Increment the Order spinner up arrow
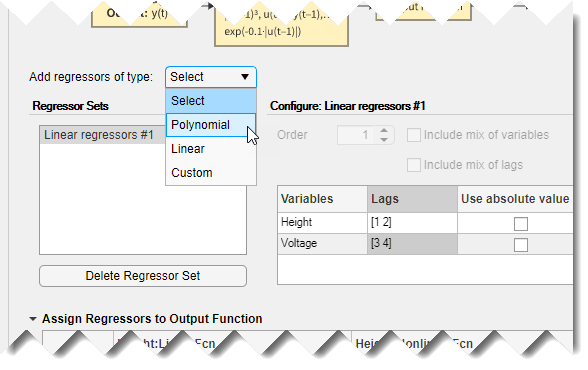The height and width of the screenshot is (370, 588). pyautogui.click(x=384, y=130)
